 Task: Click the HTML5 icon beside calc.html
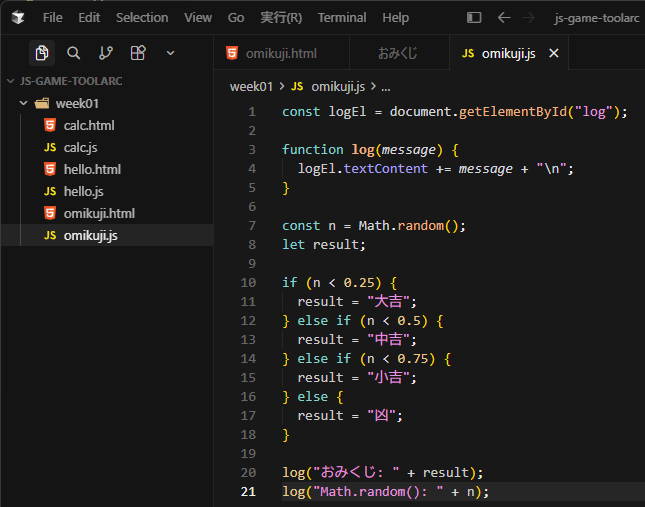coord(50,125)
